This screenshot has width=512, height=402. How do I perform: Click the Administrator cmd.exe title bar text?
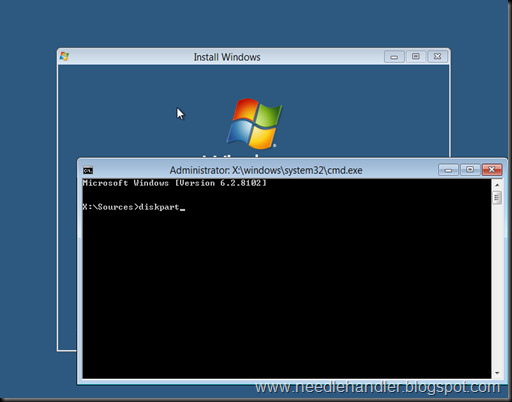[x=266, y=170]
